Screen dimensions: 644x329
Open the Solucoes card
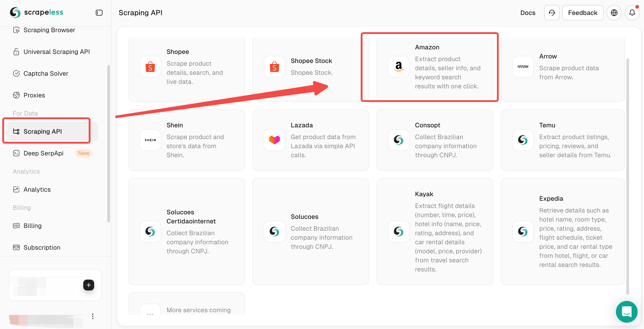(311, 232)
